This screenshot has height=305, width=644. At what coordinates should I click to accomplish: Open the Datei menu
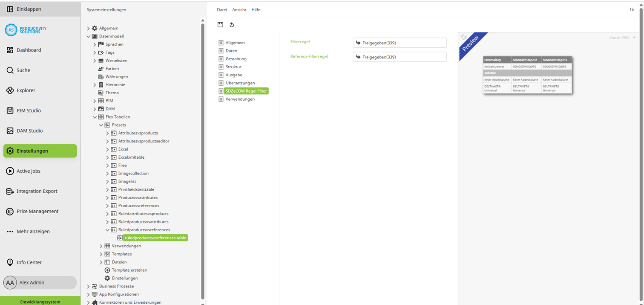coord(221,9)
